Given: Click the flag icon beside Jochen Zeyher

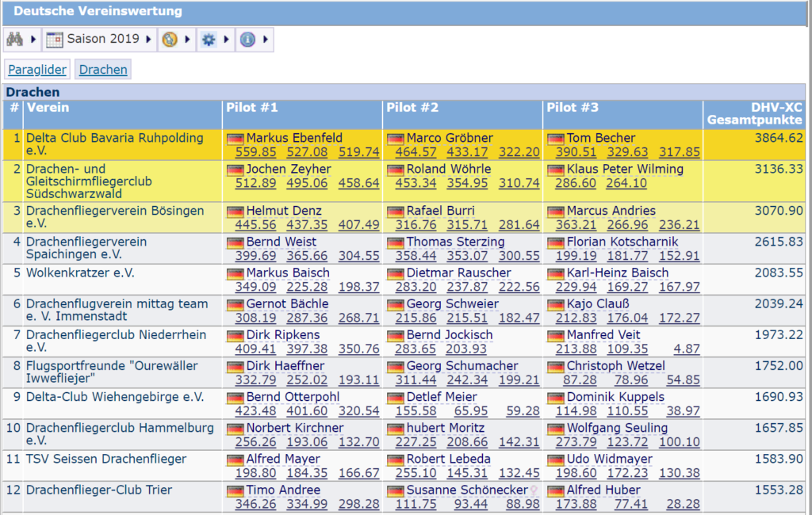Looking at the screenshot, I should coord(235,170).
